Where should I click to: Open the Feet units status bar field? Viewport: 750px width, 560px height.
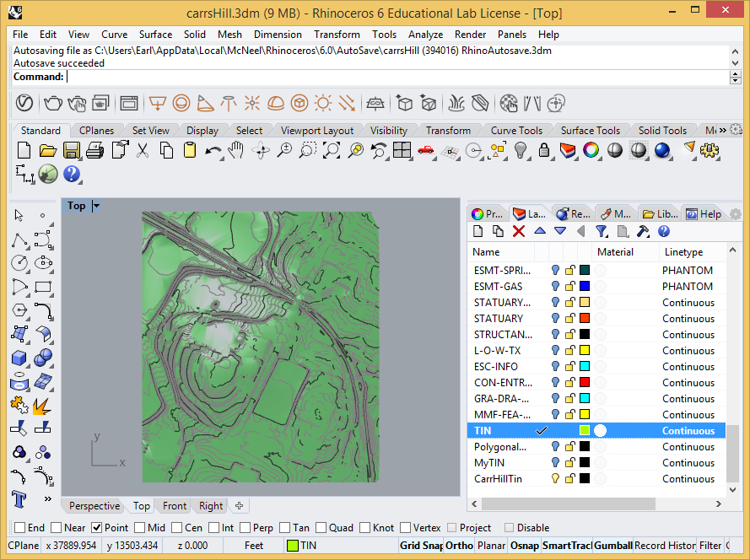pyautogui.click(x=253, y=545)
